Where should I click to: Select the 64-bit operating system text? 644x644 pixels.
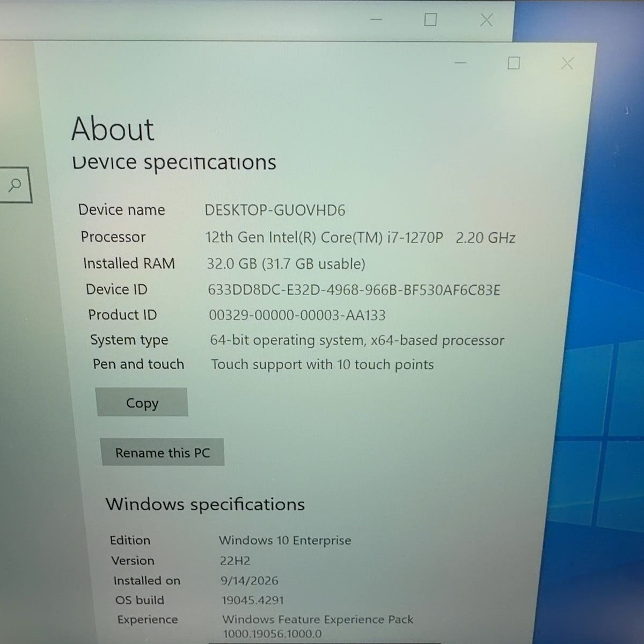[x=357, y=340]
